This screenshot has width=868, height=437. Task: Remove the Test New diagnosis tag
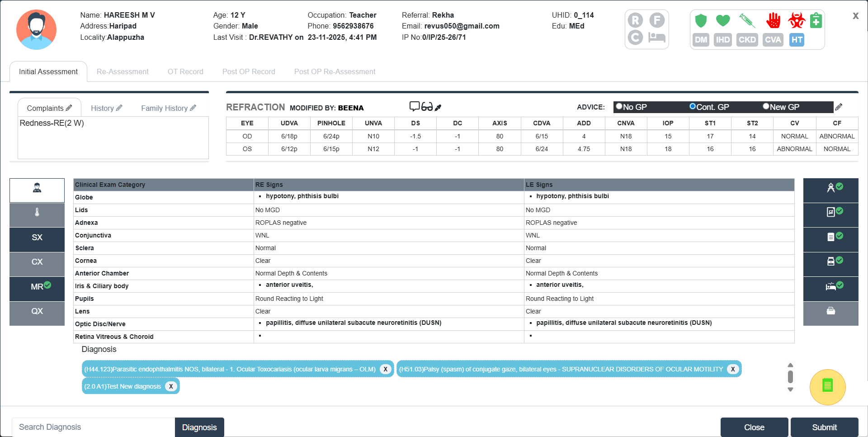(x=171, y=386)
